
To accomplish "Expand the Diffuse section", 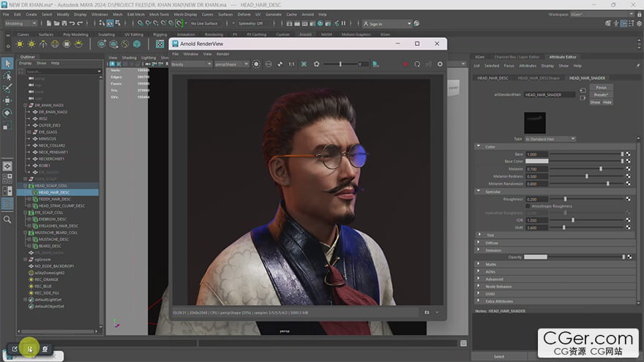I will click(x=491, y=242).
